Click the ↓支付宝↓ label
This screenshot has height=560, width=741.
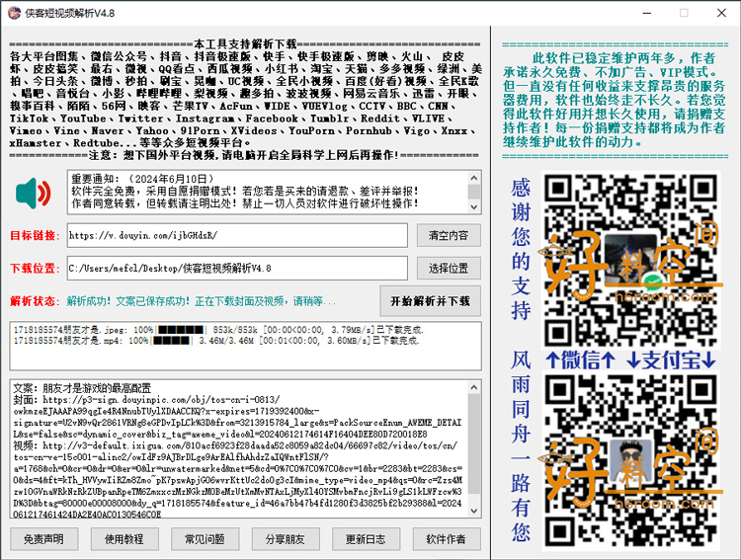tap(671, 360)
